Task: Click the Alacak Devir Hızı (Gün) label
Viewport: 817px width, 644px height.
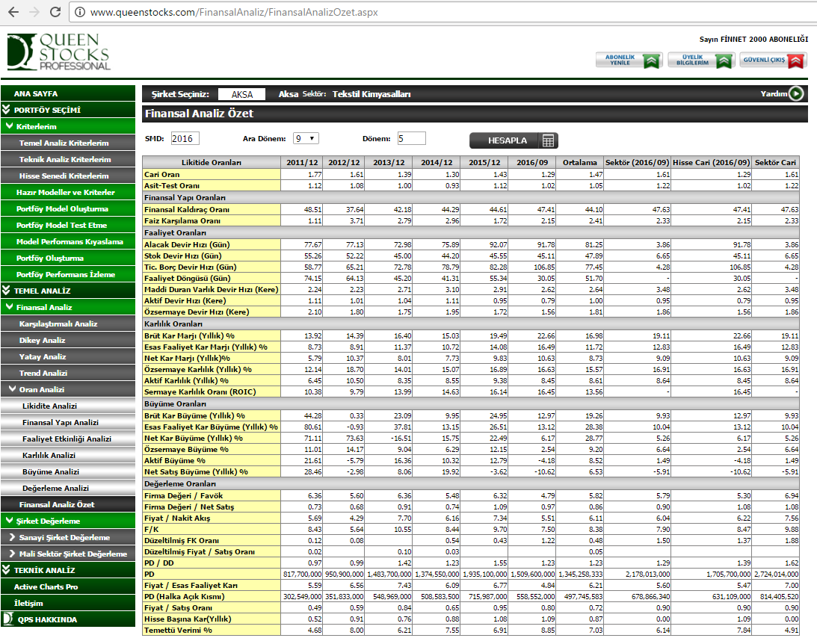Action: coord(212,244)
